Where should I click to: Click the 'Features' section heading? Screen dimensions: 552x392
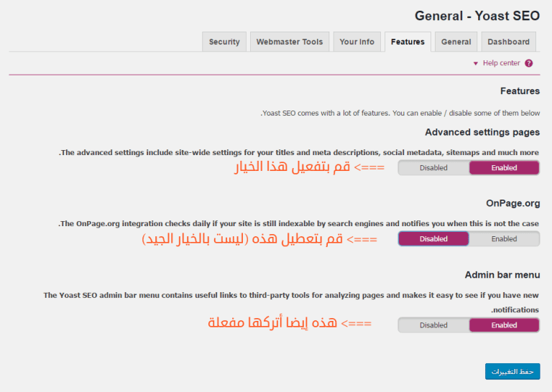click(x=520, y=91)
